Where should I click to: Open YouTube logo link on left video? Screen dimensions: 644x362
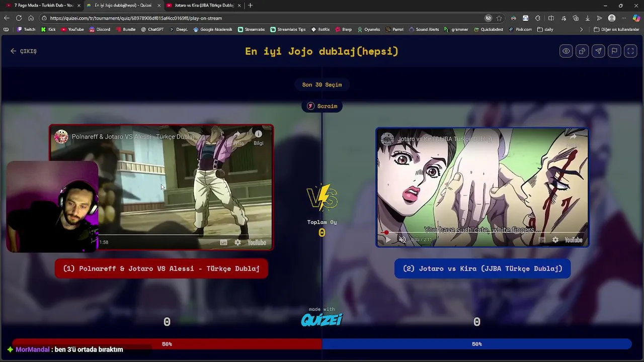(257, 242)
